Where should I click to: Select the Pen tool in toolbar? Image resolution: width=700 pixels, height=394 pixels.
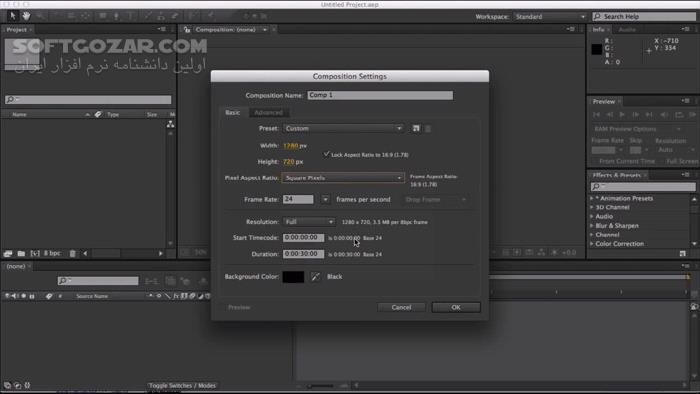[x=116, y=16]
